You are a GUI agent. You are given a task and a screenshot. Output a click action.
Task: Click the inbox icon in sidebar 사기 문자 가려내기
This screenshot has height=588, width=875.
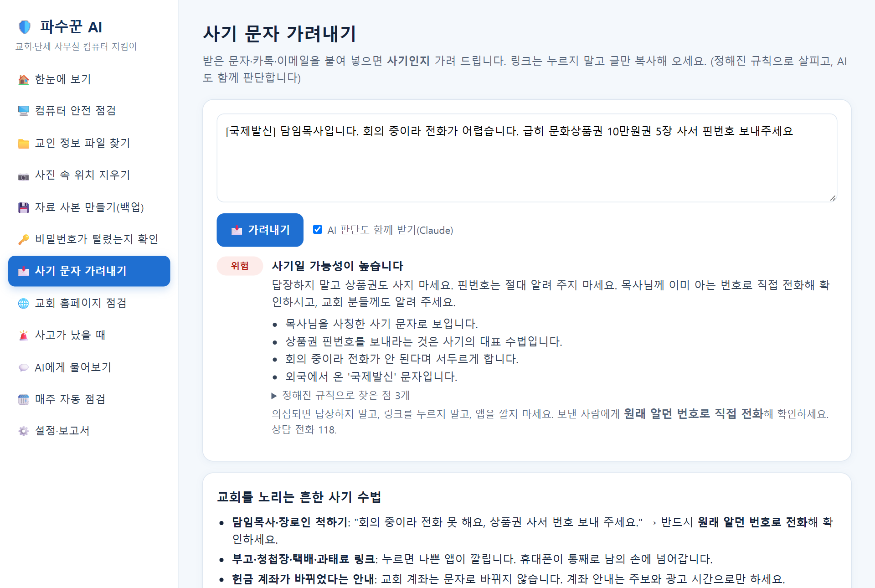point(23,271)
